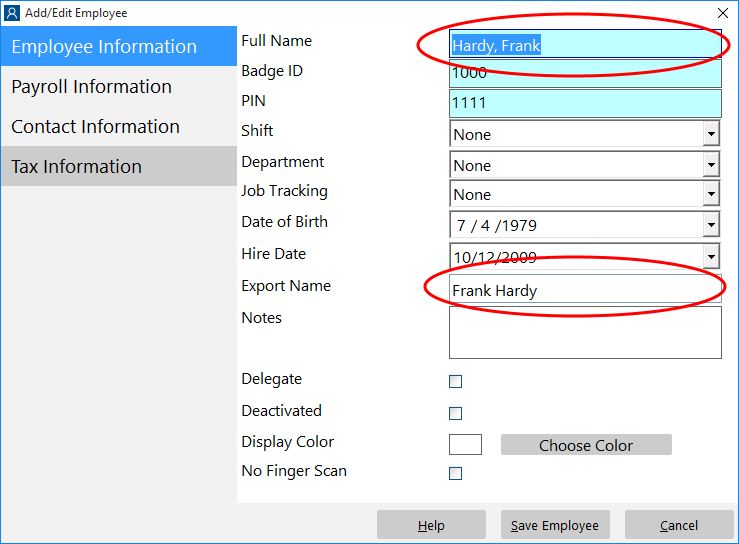This screenshot has width=739, height=544.
Task: Tick the Deactivated checkbox
Action: pyautogui.click(x=455, y=413)
